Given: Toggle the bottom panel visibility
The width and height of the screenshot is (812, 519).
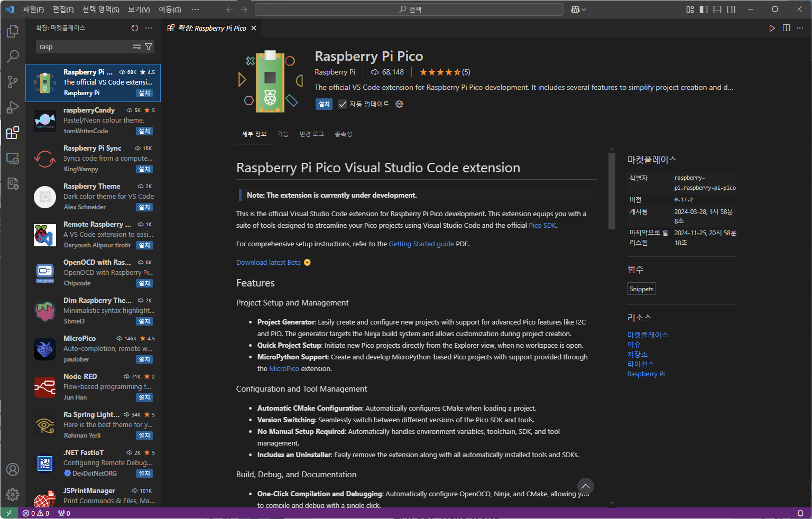Looking at the screenshot, I should click(717, 10).
